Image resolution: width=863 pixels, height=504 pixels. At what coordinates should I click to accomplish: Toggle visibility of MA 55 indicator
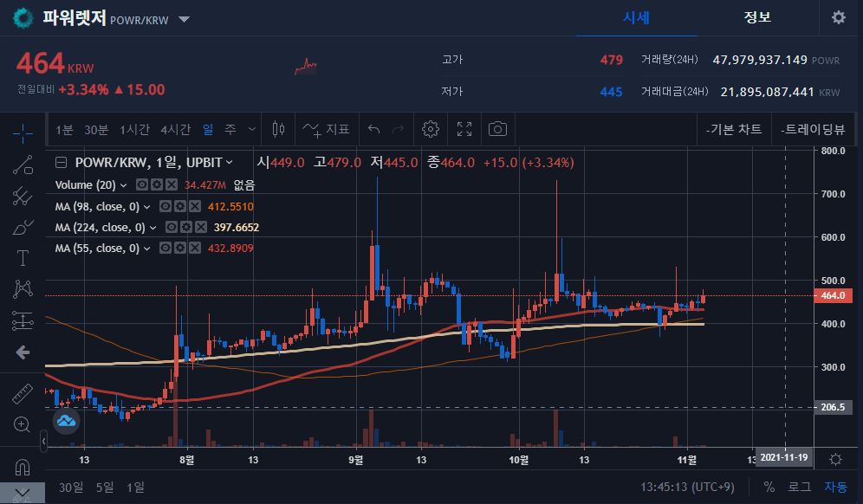165,249
